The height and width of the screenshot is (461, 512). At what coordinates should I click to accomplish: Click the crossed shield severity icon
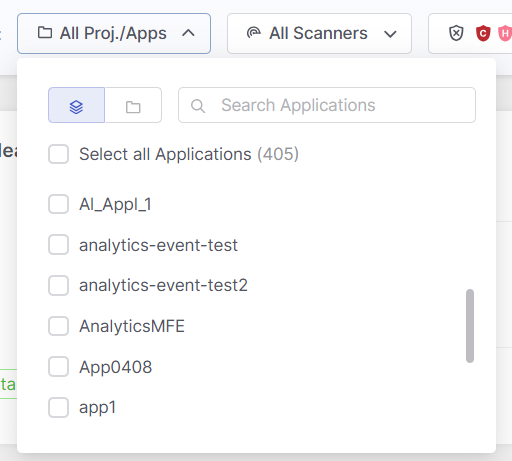click(456, 33)
